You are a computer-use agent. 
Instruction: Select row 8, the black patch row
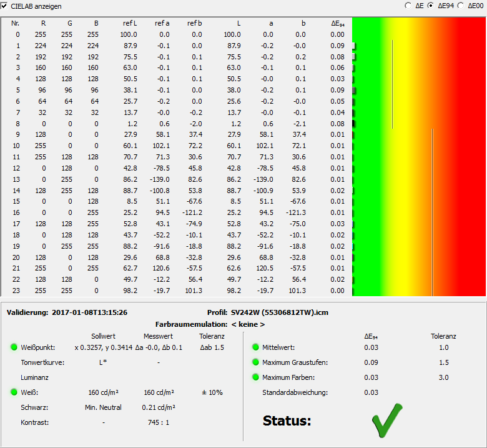pos(175,124)
